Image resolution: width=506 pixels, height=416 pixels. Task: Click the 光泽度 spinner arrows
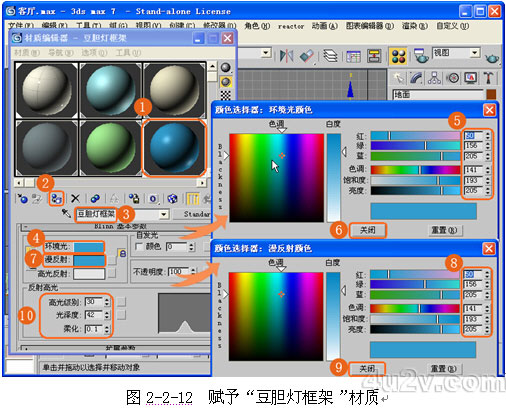click(107, 315)
